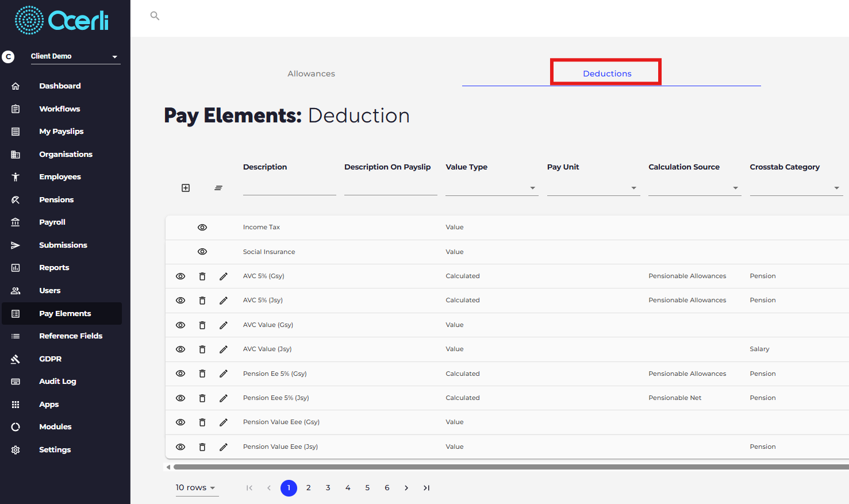The image size is (849, 504).
Task: Go to page 3 of results
Action: coord(328,488)
